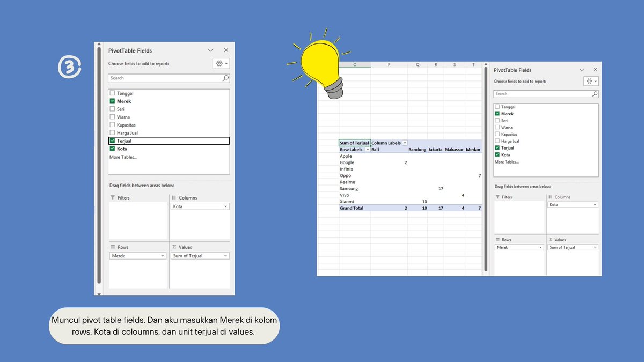Screen dimensions: 644x362
Task: Select the Bandung column header cell
Action: click(418, 150)
